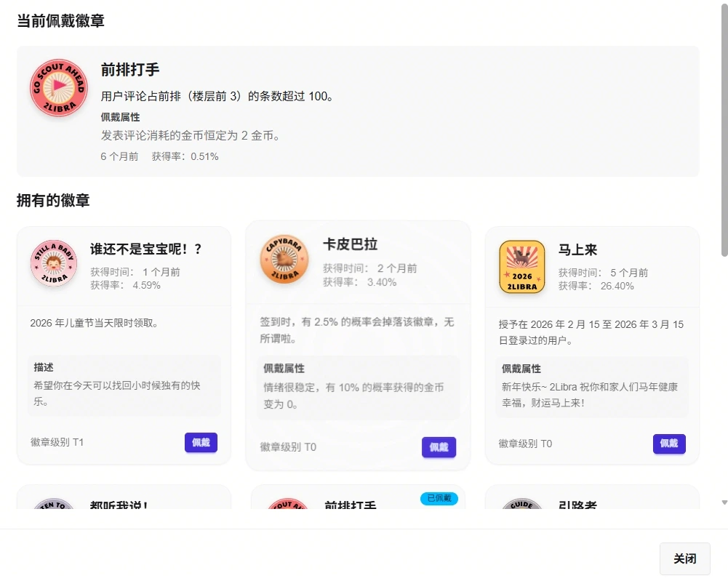This screenshot has height=581, width=728.
Task: Click the Capybara badge icon
Action: click(x=284, y=259)
